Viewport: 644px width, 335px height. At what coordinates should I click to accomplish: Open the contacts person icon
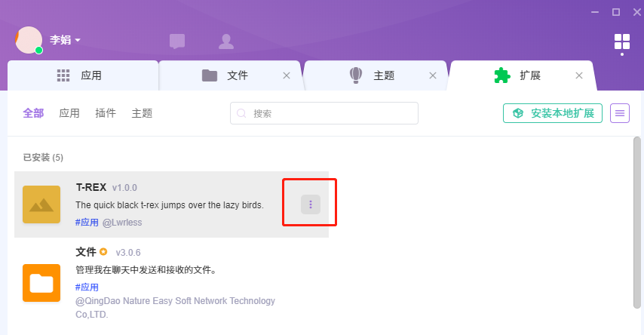click(225, 41)
